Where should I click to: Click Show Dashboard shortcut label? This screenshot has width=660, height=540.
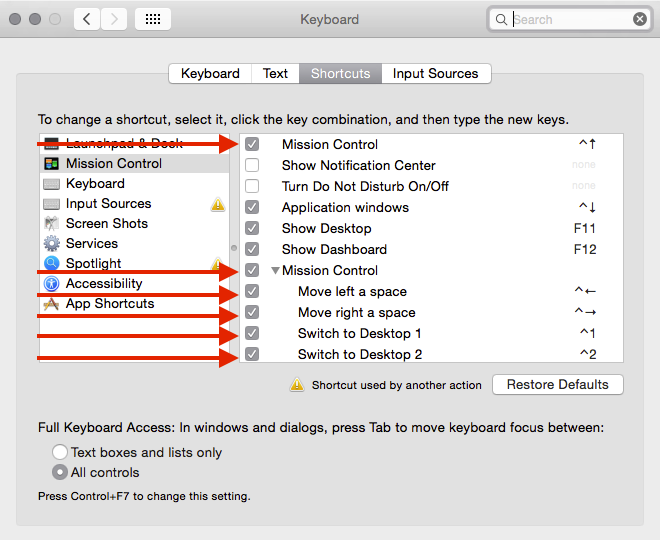[334, 250]
